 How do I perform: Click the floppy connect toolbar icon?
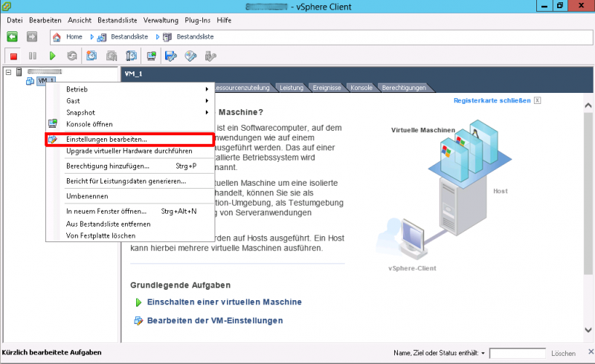click(171, 56)
